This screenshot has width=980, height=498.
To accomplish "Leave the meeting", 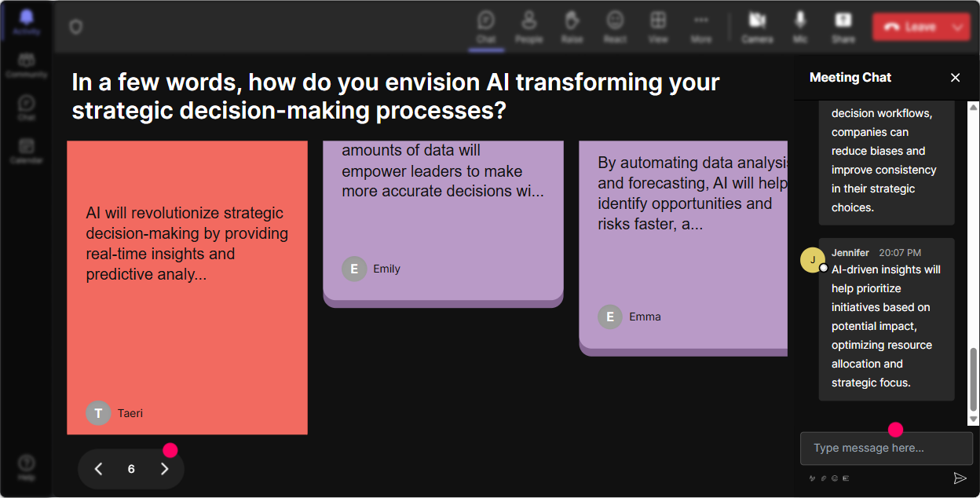I will coord(909,27).
